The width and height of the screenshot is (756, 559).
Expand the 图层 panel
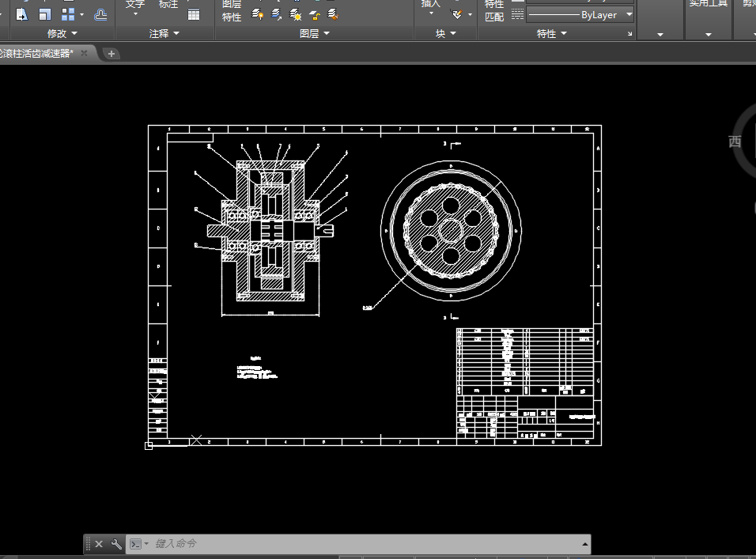coord(315,33)
